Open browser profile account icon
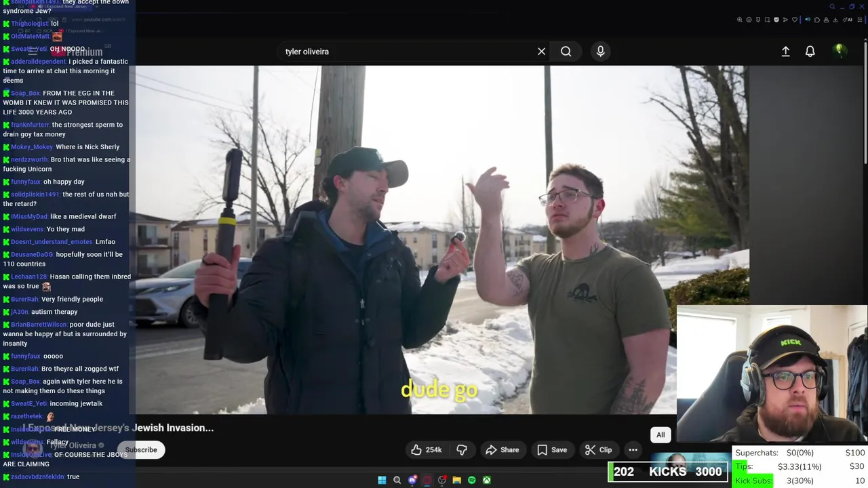 [x=826, y=20]
